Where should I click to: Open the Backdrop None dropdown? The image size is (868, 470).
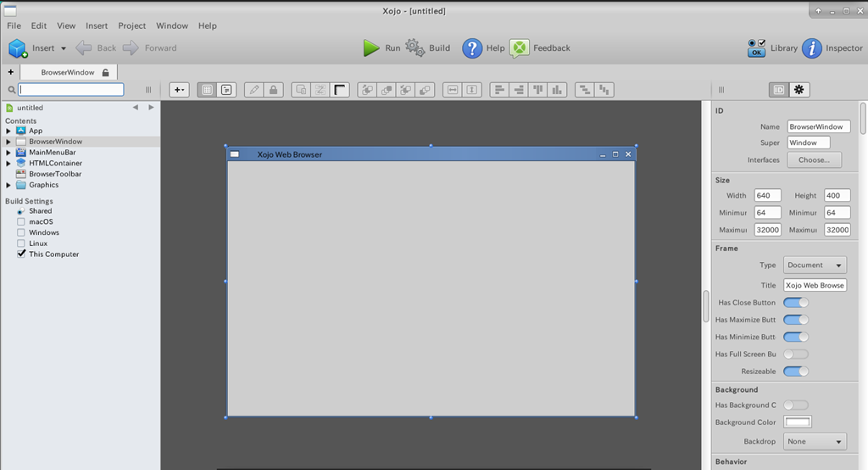click(x=815, y=442)
